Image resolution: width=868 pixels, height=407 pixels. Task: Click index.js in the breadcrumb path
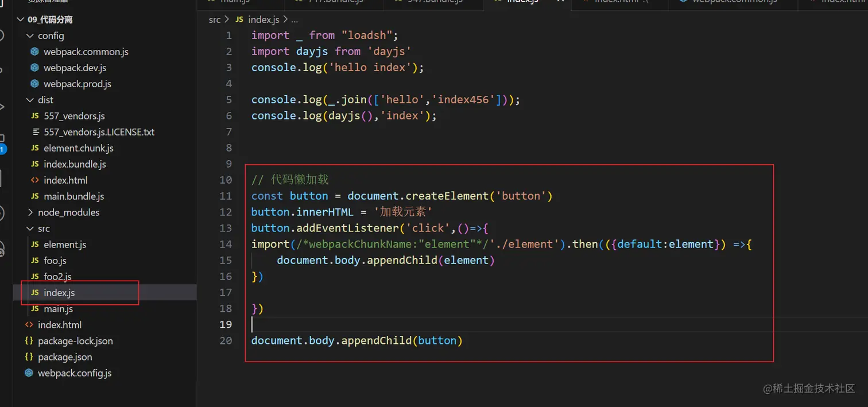click(263, 20)
